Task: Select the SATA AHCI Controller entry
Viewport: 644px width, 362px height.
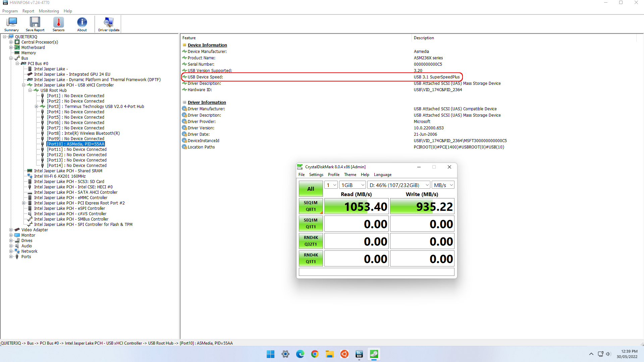Action: [76, 192]
